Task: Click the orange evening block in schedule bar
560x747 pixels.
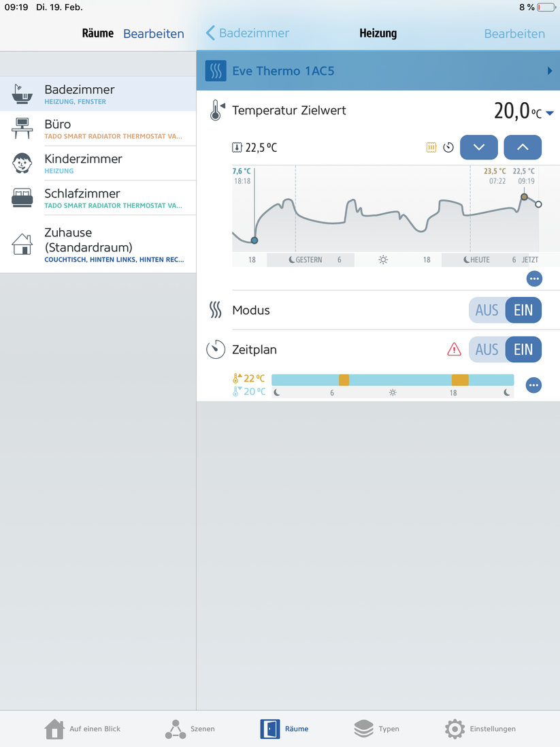Action: click(x=460, y=380)
